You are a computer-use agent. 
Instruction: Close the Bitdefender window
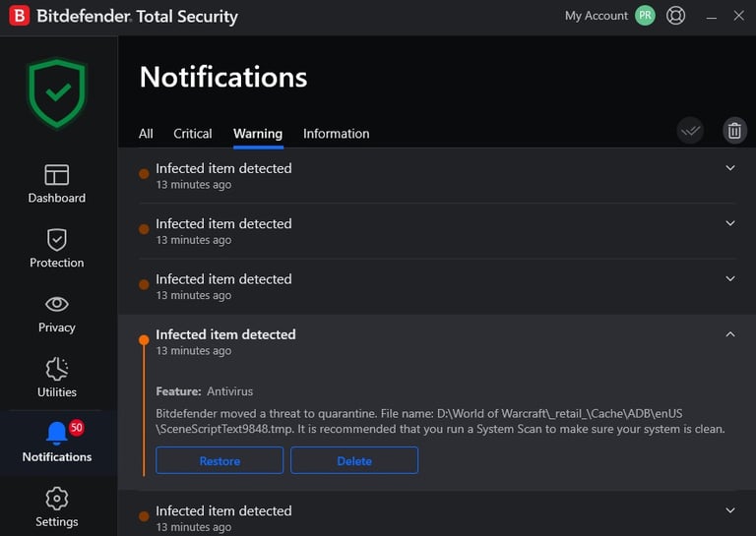click(738, 16)
